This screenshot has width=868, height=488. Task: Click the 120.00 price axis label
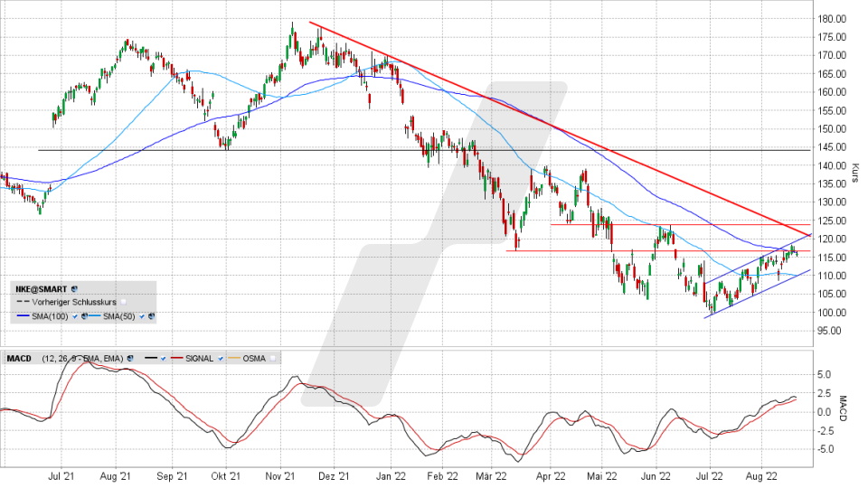click(832, 239)
